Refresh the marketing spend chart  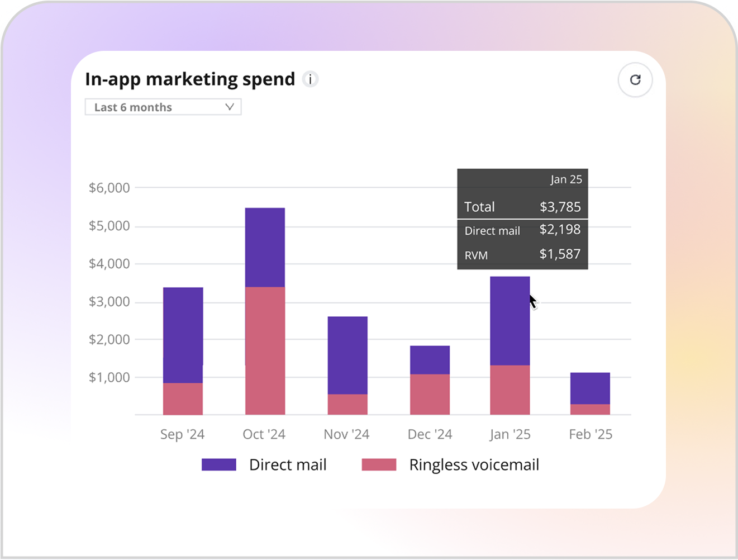click(x=635, y=80)
